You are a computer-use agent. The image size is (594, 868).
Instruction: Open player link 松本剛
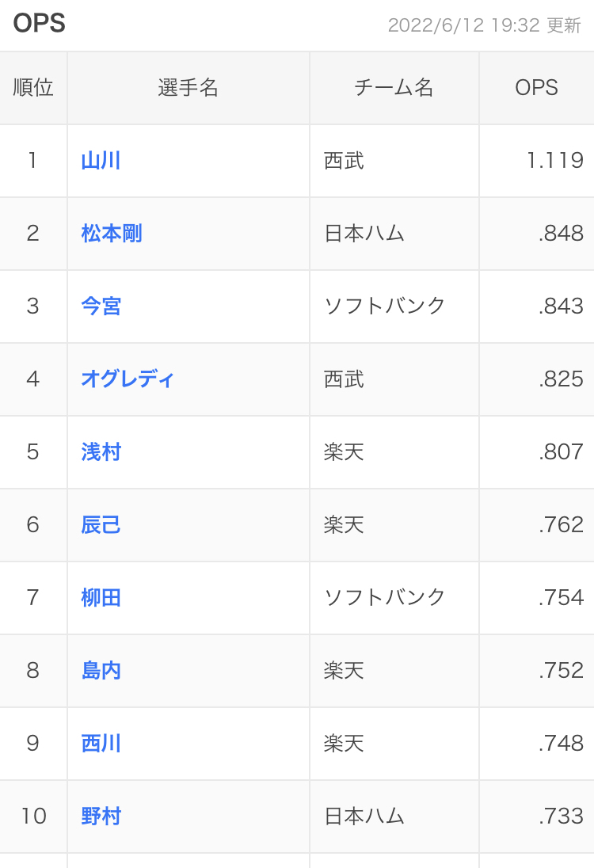111,233
